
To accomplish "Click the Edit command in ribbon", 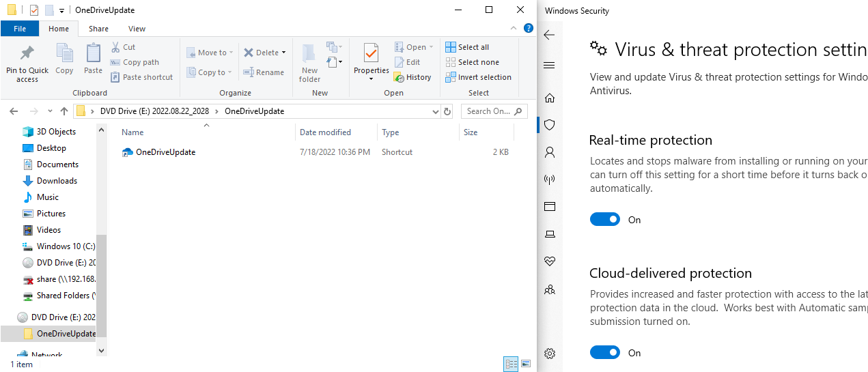I will point(407,62).
